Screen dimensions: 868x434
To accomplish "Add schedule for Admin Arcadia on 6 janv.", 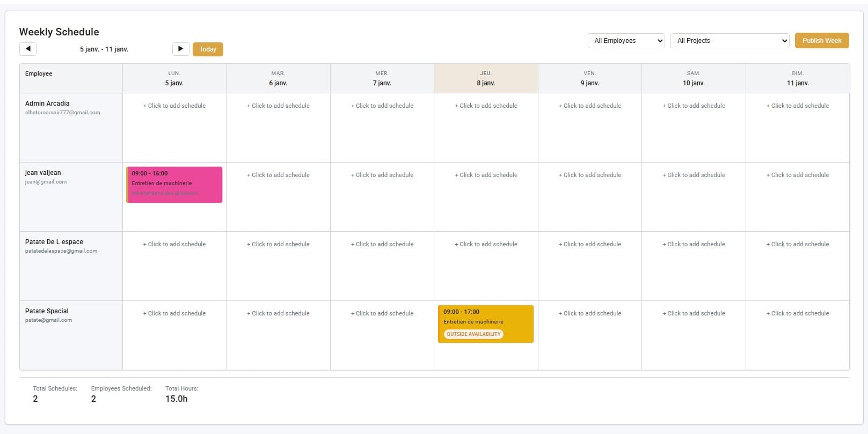I will (x=278, y=106).
